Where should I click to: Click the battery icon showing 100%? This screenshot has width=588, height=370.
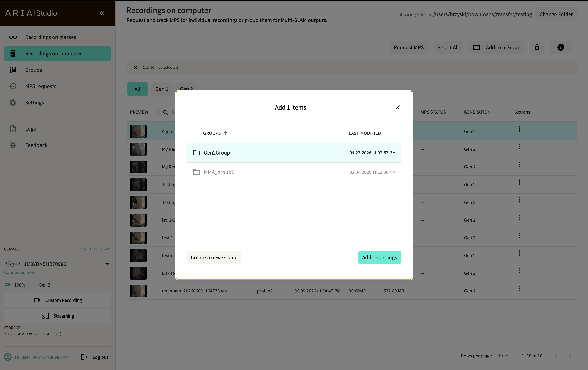point(7,285)
